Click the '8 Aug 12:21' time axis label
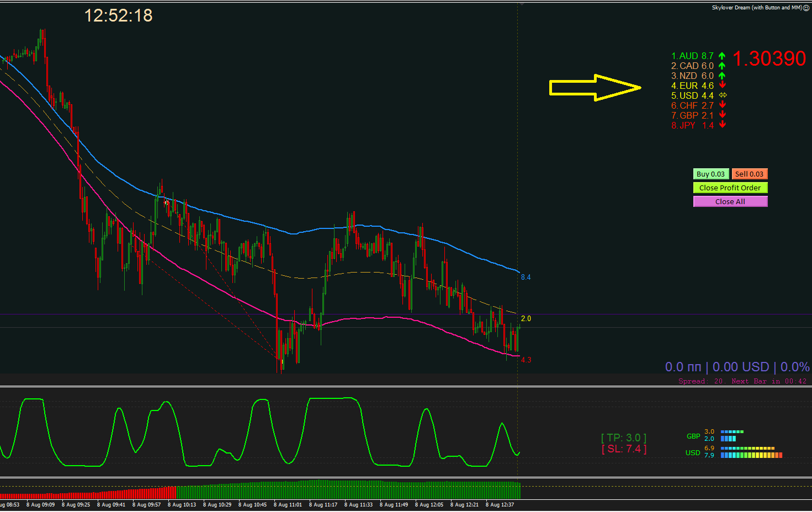Screen dimensions: 812x512 (x=465, y=505)
